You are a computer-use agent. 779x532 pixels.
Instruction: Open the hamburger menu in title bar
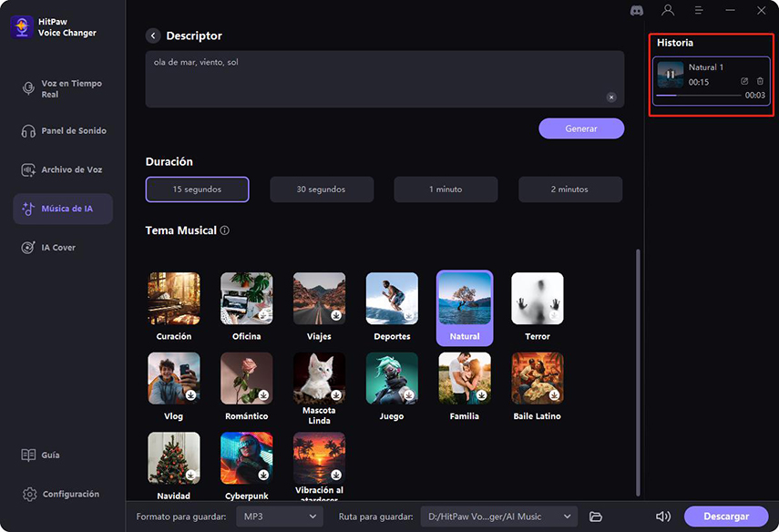pyautogui.click(x=699, y=10)
